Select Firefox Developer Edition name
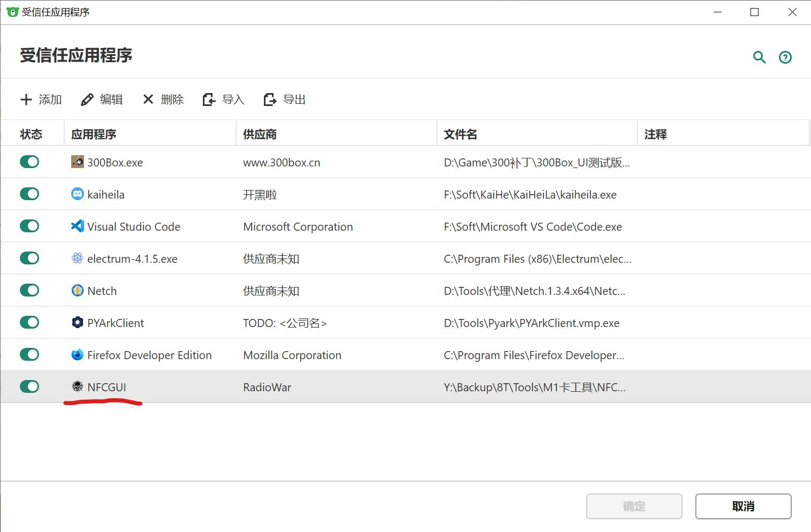 pos(149,355)
